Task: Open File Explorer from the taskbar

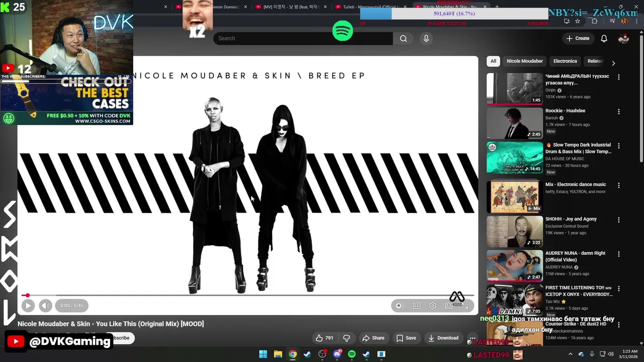Action: (x=278, y=354)
